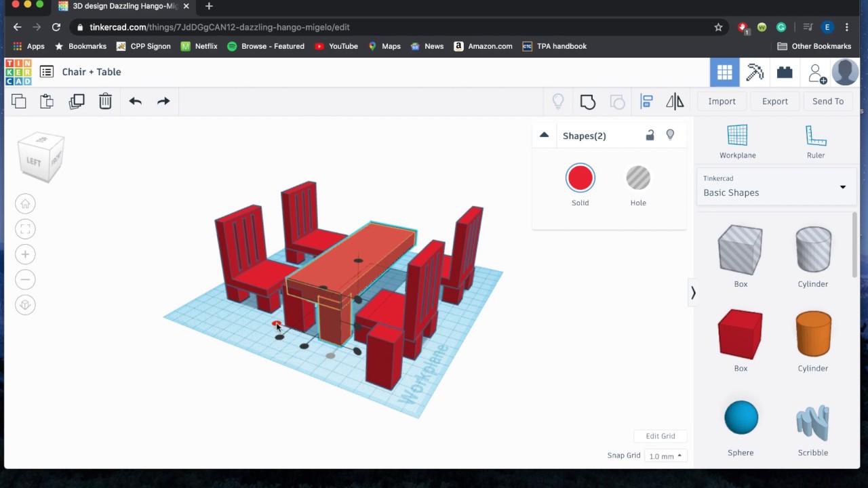The width and height of the screenshot is (868, 488).
Task: Delete selection with trash icon
Action: [105, 102]
